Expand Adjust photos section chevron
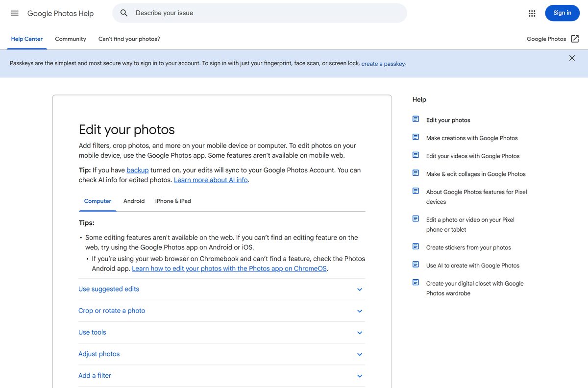588x388 pixels. pyautogui.click(x=360, y=354)
